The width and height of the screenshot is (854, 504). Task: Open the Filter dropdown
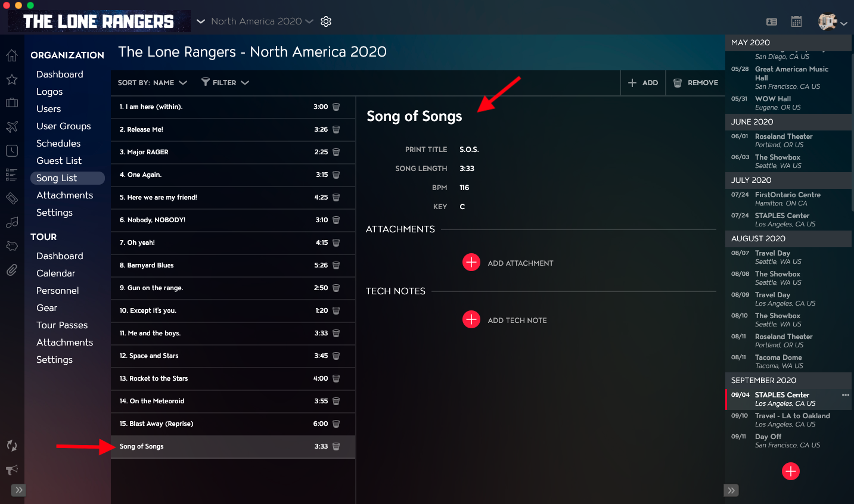pyautogui.click(x=225, y=83)
